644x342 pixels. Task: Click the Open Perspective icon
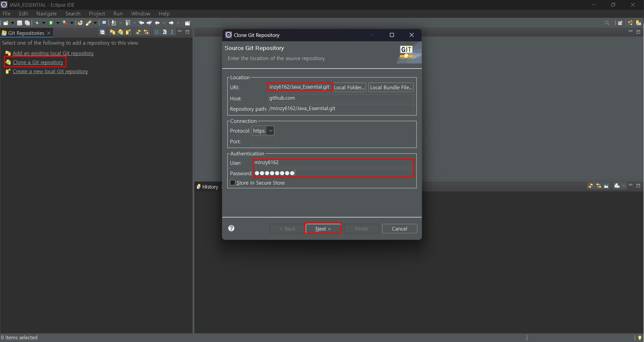pos(620,23)
